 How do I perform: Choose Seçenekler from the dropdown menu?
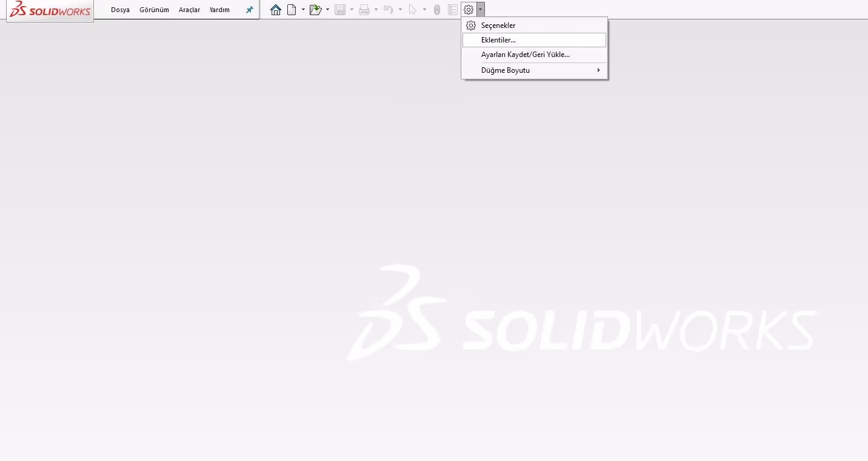pos(534,25)
